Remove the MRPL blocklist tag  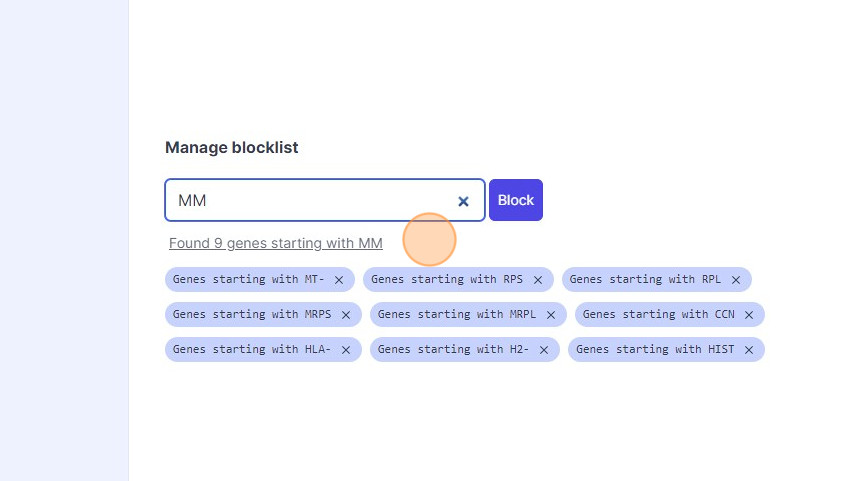point(551,315)
